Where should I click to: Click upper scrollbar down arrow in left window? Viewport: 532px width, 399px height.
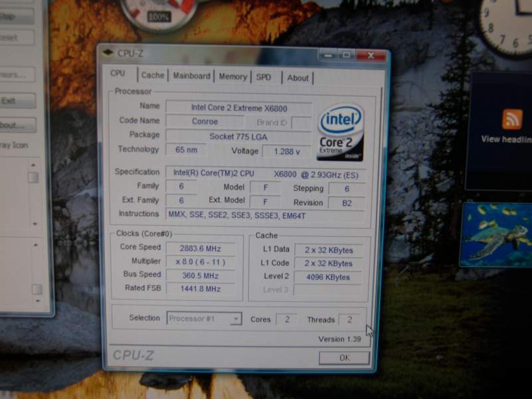pyautogui.click(x=35, y=224)
